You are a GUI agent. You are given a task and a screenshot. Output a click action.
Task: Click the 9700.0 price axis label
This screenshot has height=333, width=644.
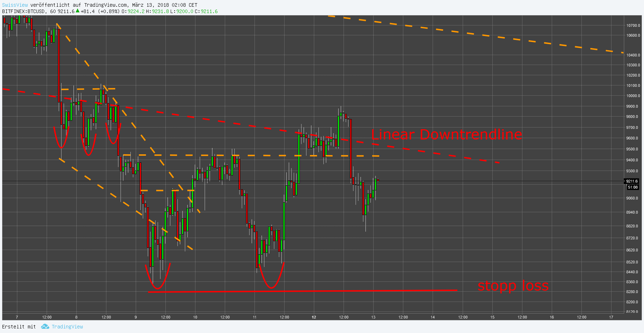(632, 127)
